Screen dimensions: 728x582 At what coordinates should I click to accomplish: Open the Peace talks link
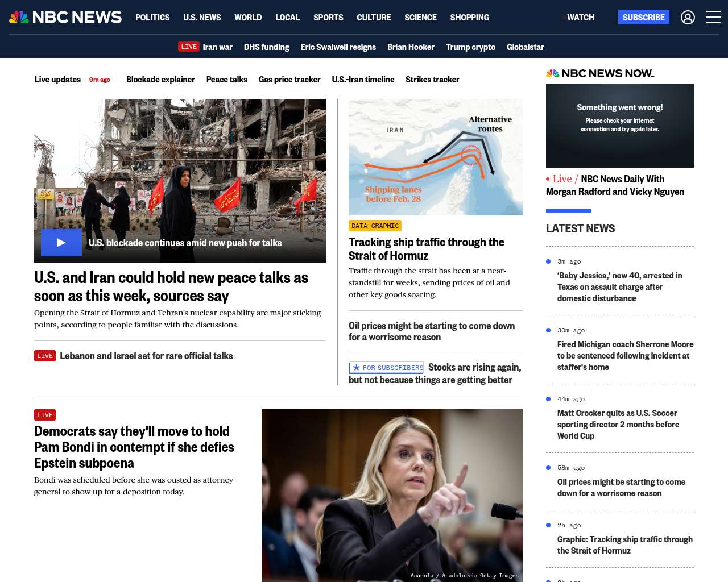(227, 80)
